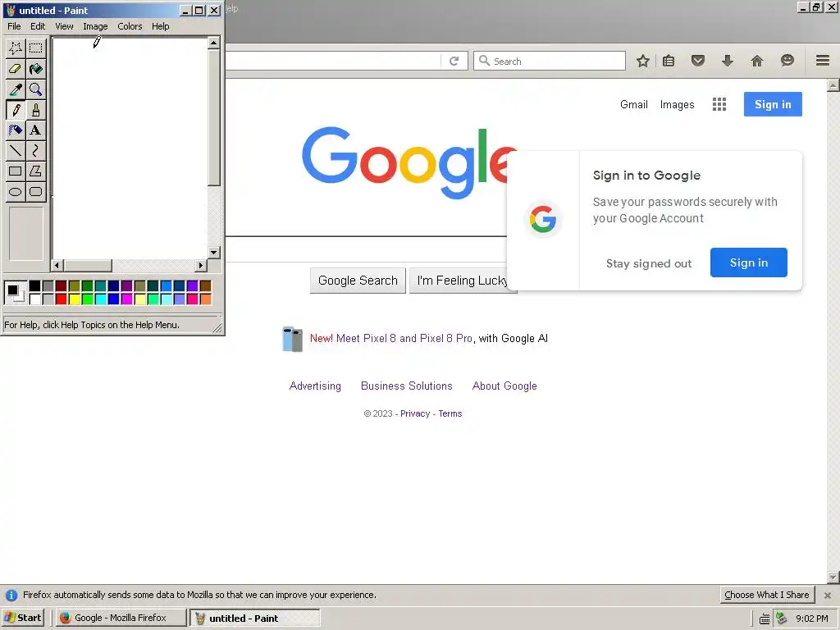Click Choose What I Share button
Screen dimensions: 840x630
click(767, 595)
